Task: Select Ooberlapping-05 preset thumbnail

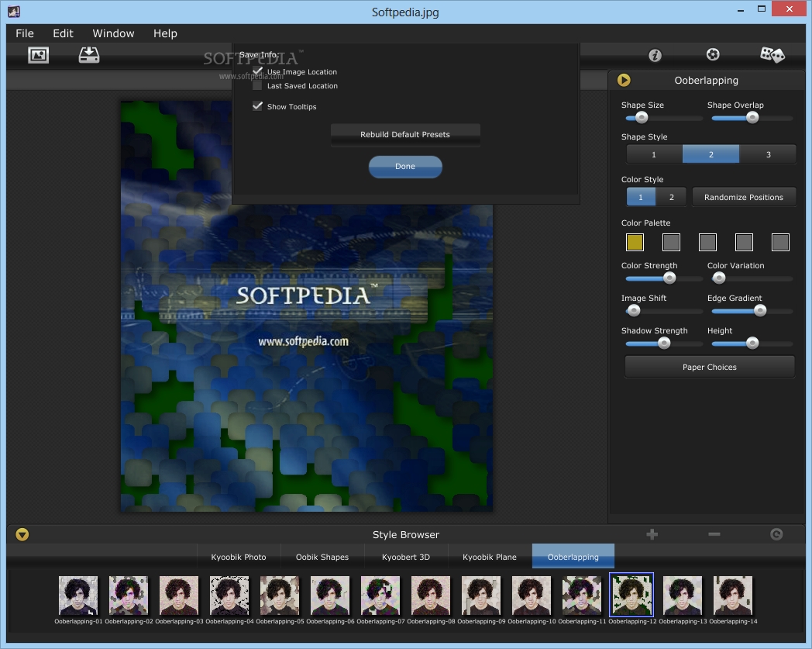Action: tap(280, 595)
